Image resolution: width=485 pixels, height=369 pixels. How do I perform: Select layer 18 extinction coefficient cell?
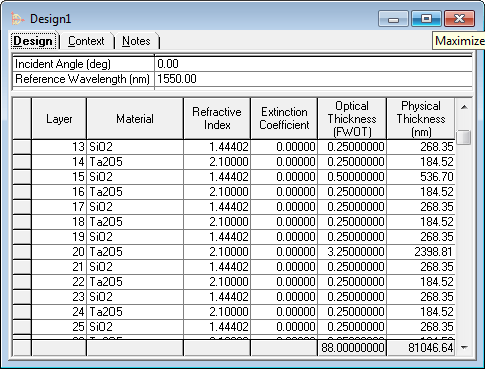284,222
